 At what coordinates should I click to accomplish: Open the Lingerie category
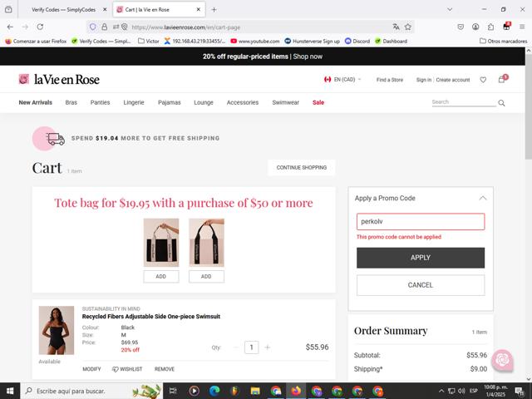134,102
